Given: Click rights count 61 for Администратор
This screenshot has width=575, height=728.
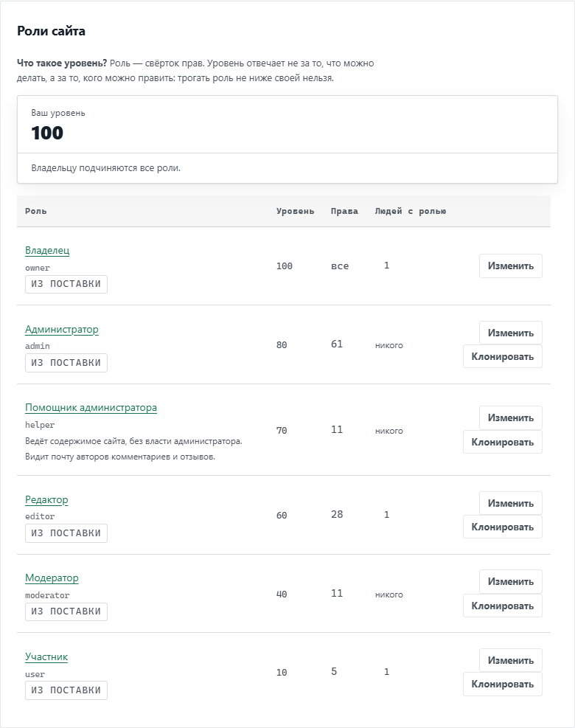Looking at the screenshot, I should click(x=337, y=344).
